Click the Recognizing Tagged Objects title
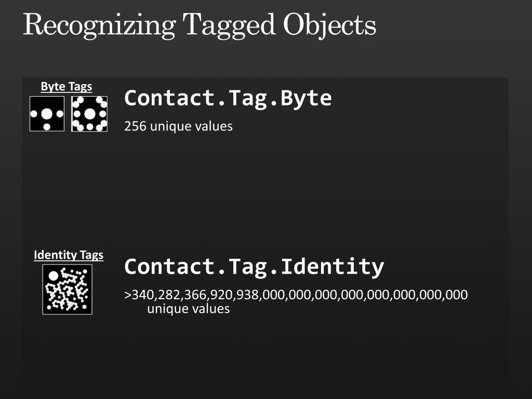 coord(199,25)
